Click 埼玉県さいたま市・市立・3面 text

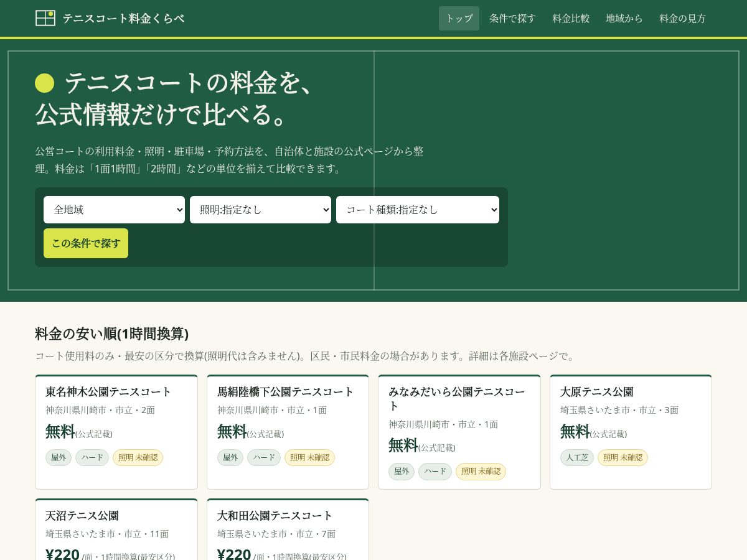tap(619, 410)
